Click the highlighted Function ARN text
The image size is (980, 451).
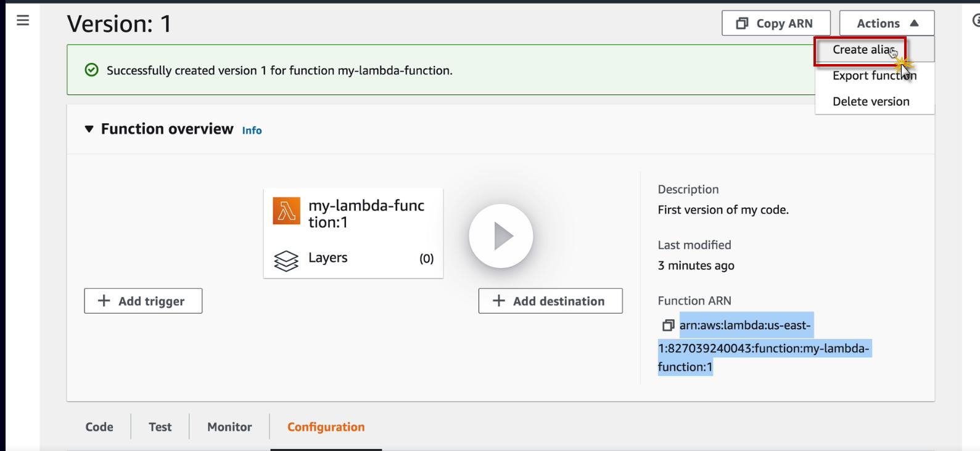point(764,348)
